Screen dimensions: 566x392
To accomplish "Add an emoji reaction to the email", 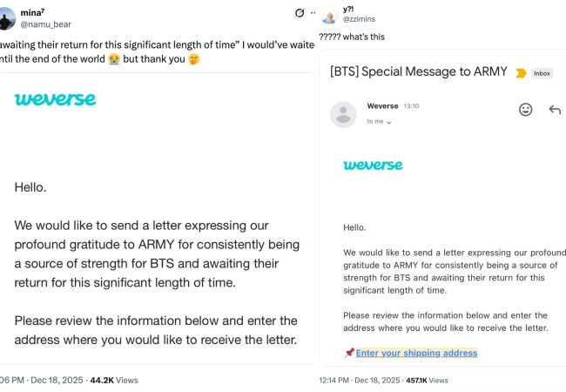I will click(525, 110).
